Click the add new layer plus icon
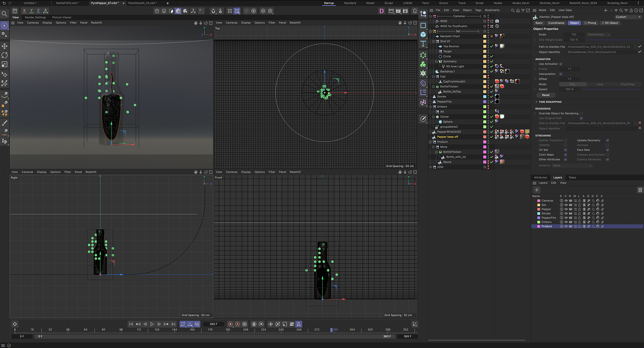 (x=537, y=190)
